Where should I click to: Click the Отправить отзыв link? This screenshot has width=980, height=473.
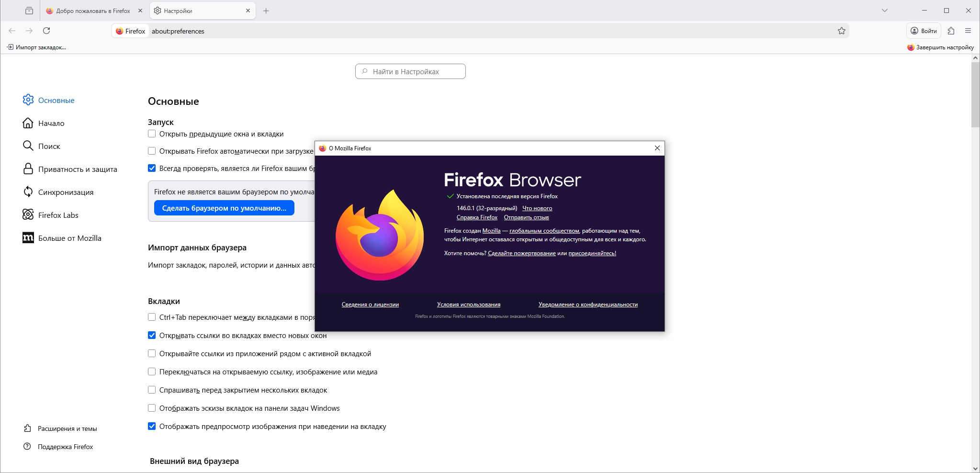pyautogui.click(x=526, y=217)
